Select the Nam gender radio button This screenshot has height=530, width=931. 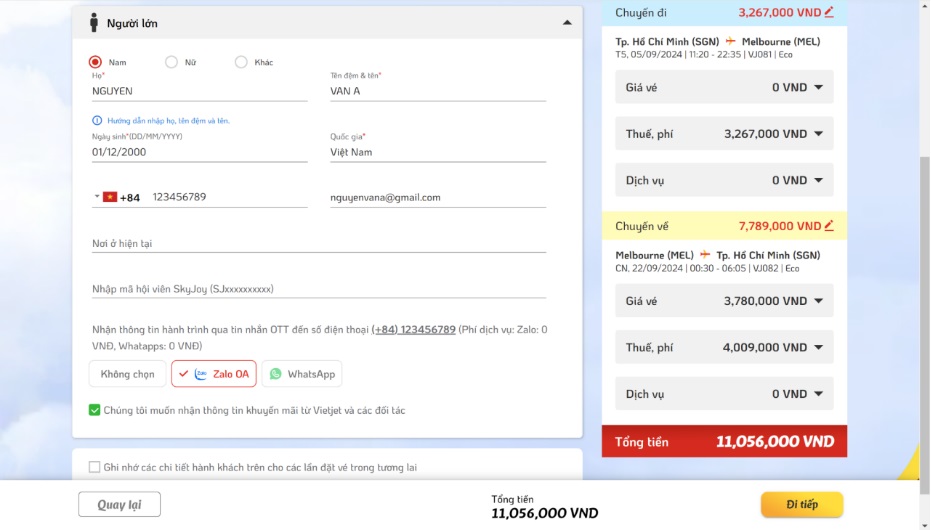point(96,62)
